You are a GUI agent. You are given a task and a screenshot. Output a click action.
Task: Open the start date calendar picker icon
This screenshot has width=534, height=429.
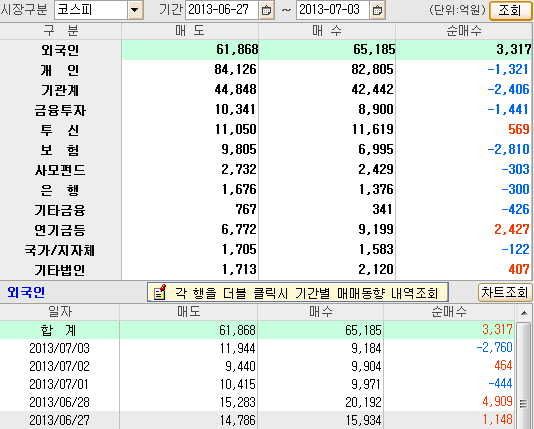click(x=266, y=10)
